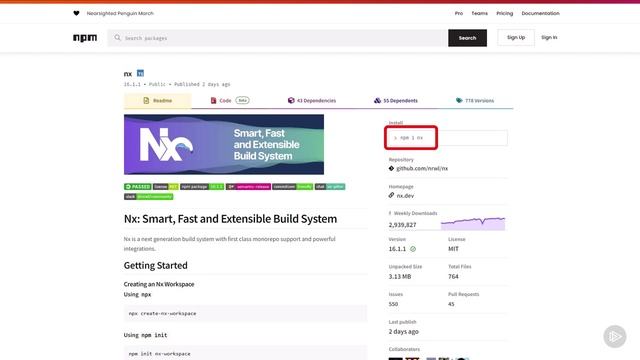Click the black heart icon in top bar
This screenshot has height=360, width=640.
[76, 13]
